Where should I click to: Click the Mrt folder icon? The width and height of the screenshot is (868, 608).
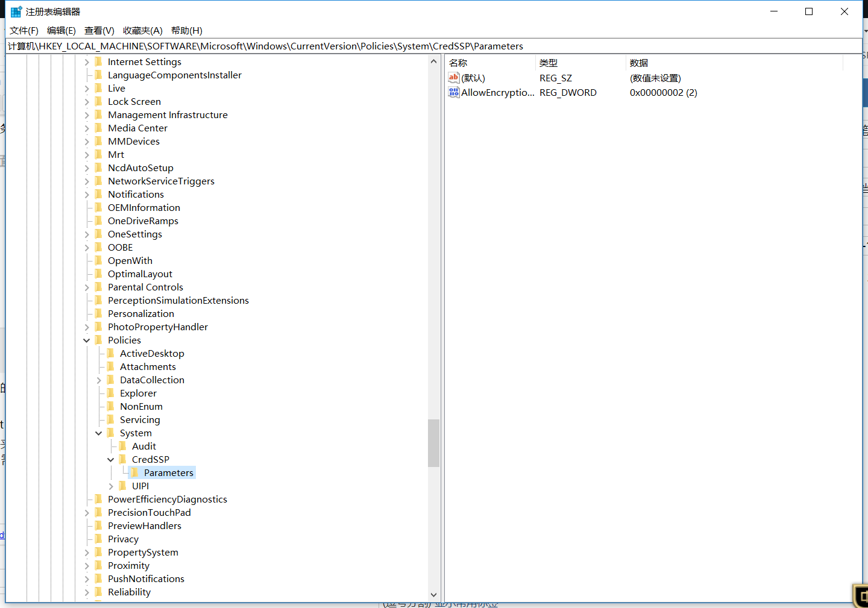coord(99,154)
